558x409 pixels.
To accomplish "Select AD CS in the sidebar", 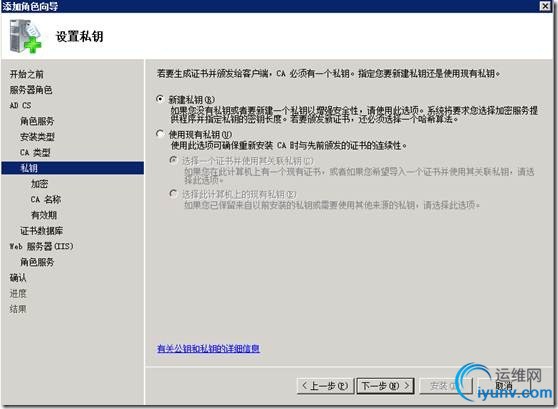I will pos(20,105).
